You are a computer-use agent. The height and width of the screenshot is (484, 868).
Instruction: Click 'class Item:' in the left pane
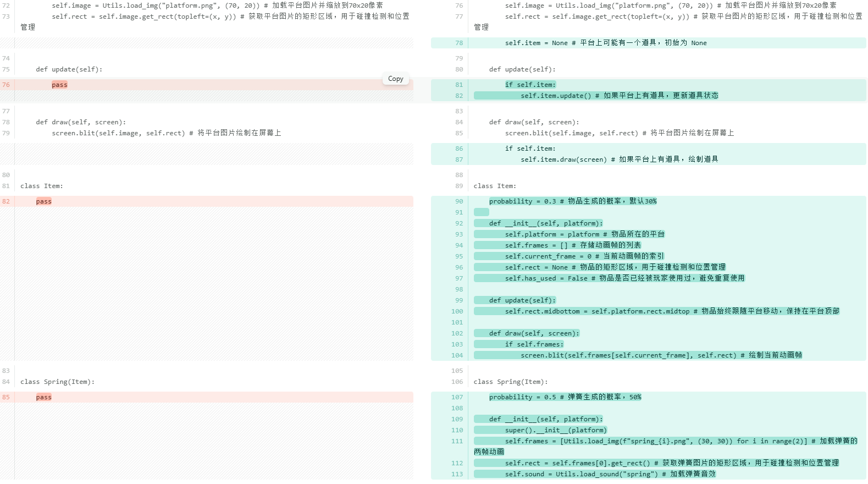click(42, 186)
